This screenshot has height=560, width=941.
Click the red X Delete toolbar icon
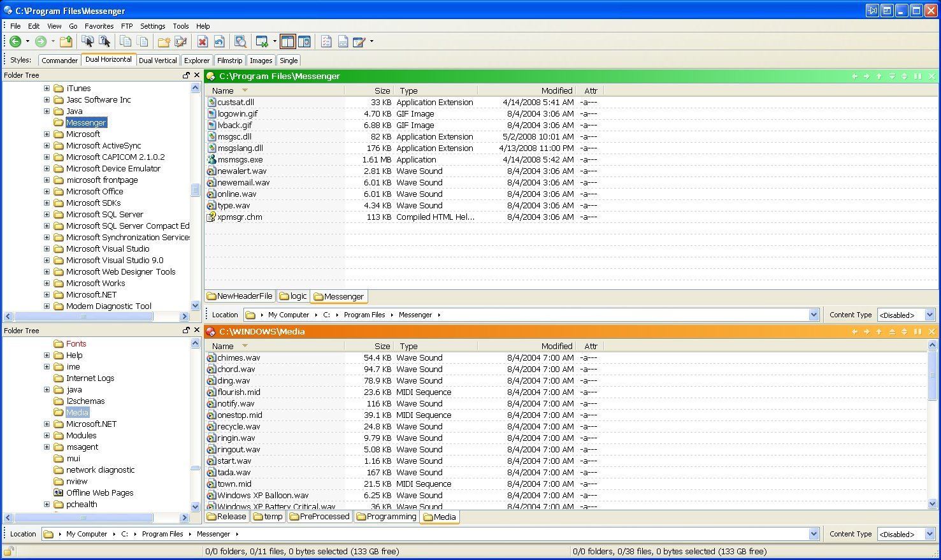(203, 42)
